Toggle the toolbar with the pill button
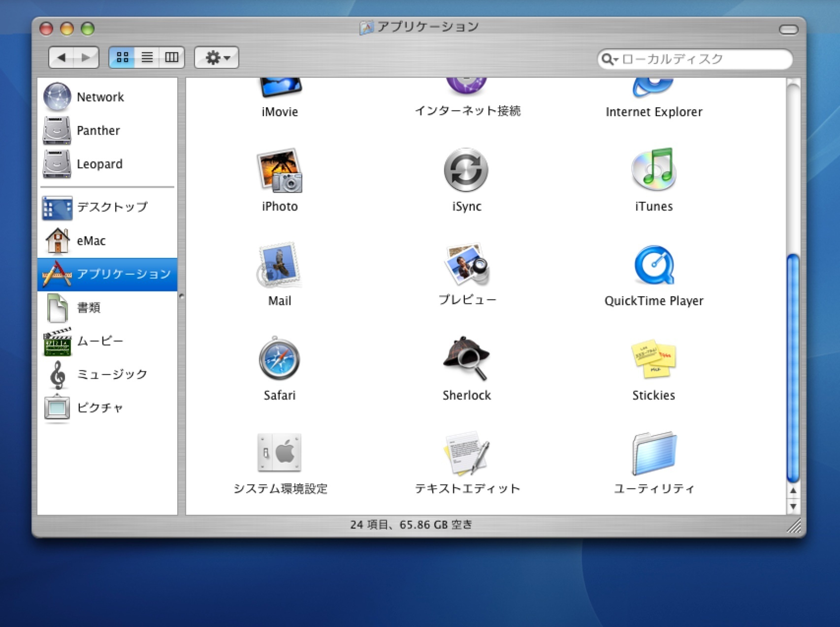840x627 pixels. pyautogui.click(x=788, y=30)
